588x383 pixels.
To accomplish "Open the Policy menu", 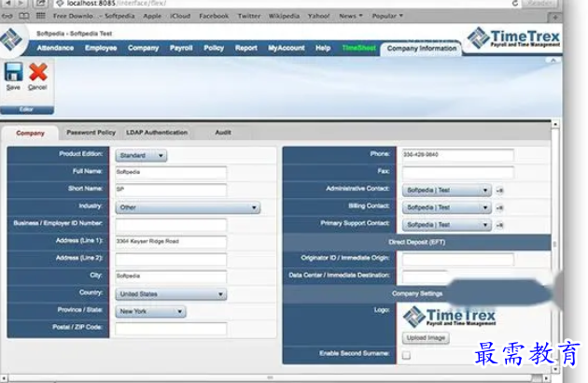I will click(x=214, y=48).
